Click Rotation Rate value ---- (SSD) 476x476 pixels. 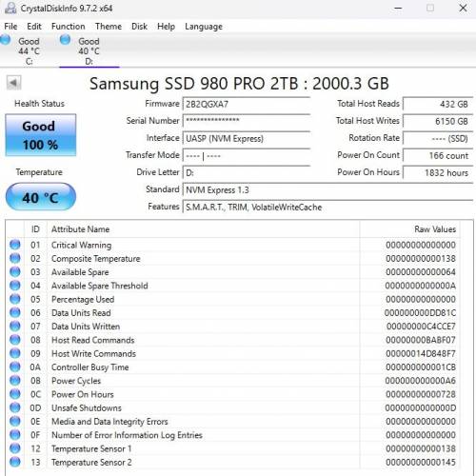click(438, 138)
